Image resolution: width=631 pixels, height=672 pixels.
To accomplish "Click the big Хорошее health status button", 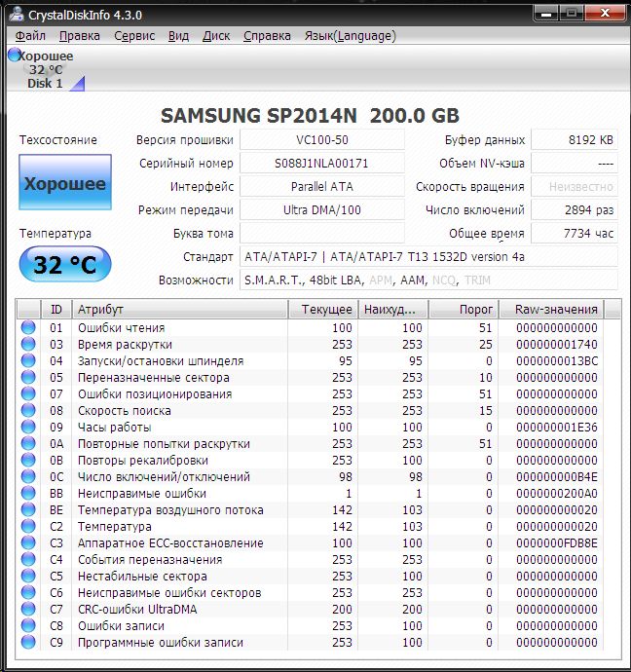I will (x=65, y=182).
